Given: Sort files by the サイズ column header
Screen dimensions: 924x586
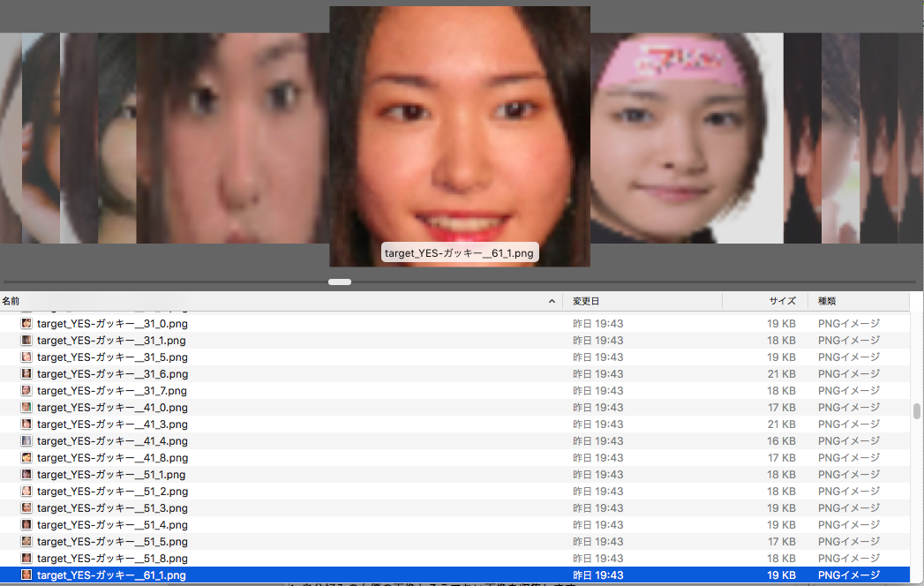Looking at the screenshot, I should point(781,302).
